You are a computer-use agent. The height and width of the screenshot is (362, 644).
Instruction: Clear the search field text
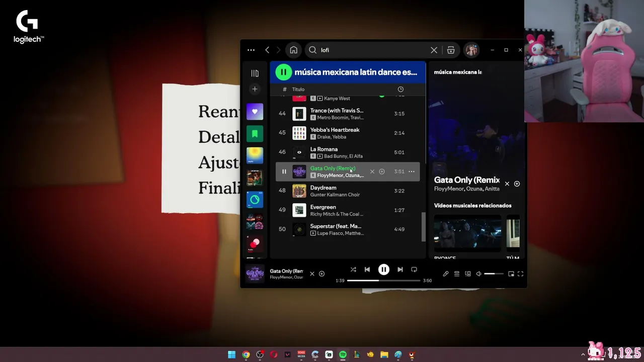pos(434,50)
